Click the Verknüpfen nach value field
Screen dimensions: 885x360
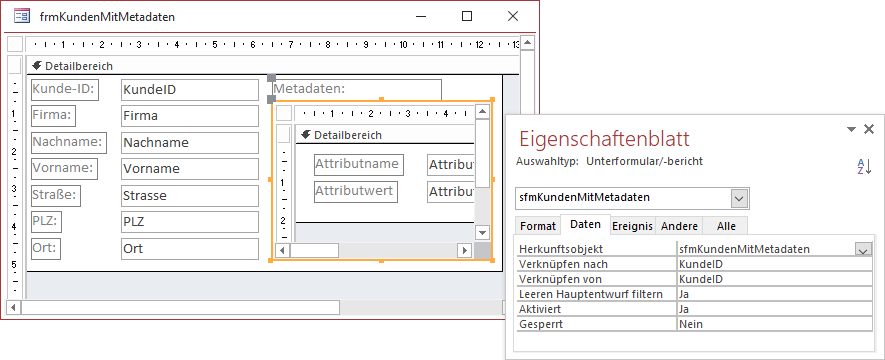coord(774,264)
